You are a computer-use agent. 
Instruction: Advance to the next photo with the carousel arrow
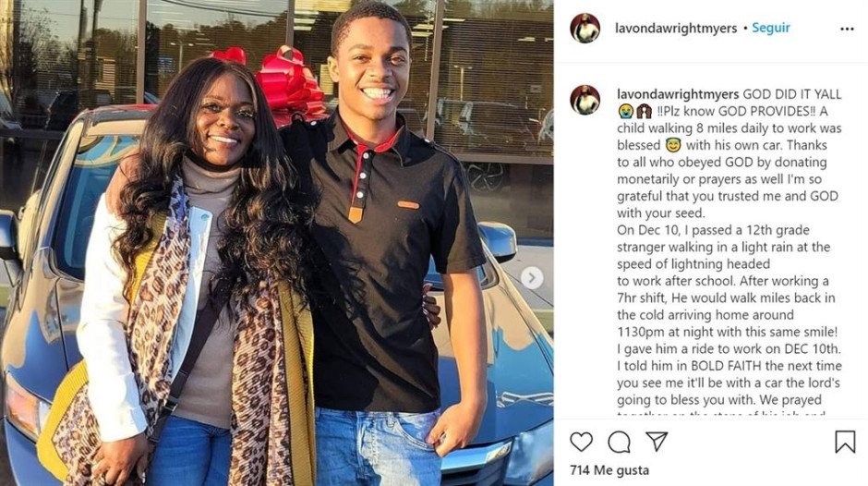point(532,277)
